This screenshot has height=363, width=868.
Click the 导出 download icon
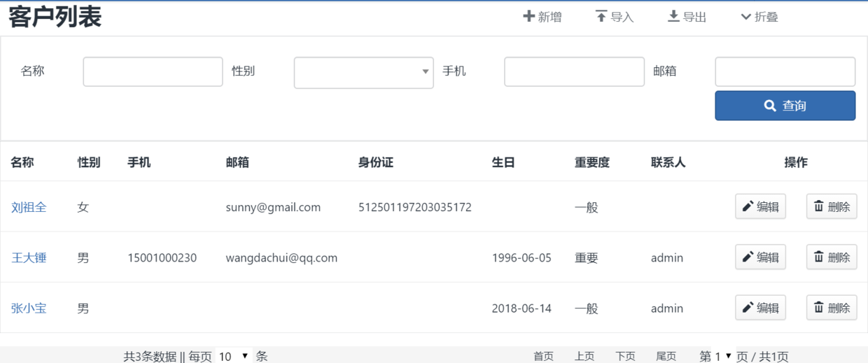(673, 16)
